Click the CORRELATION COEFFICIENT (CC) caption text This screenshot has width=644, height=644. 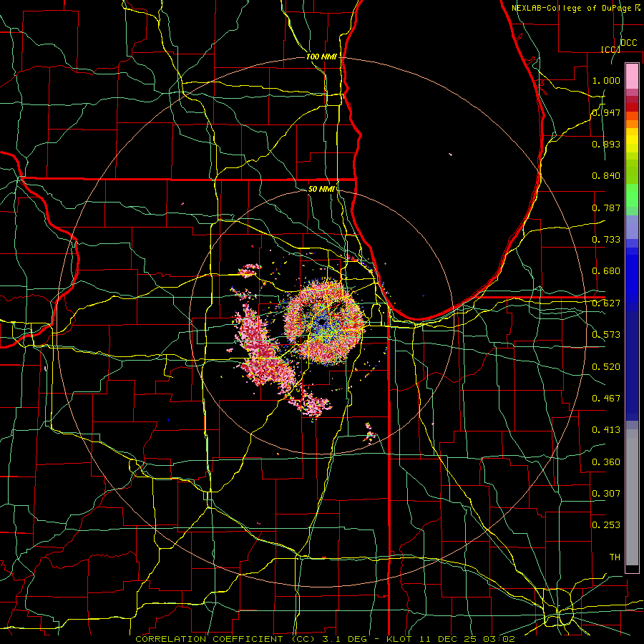click(x=225, y=639)
